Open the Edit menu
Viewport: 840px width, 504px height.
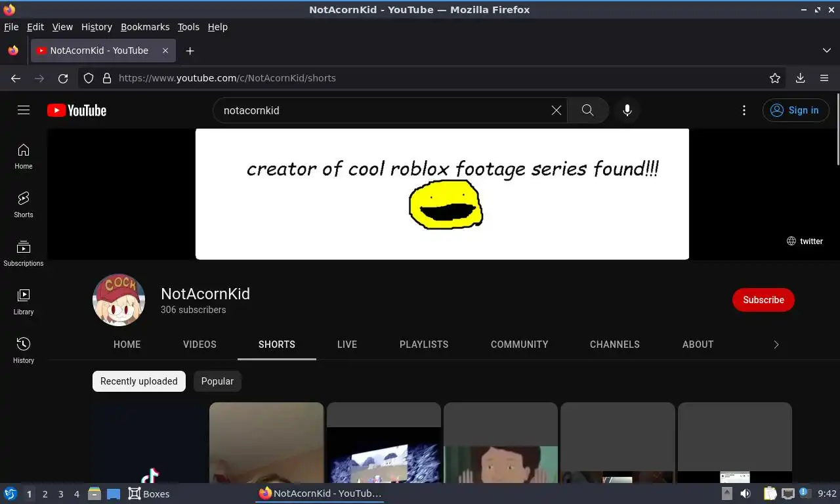35,27
